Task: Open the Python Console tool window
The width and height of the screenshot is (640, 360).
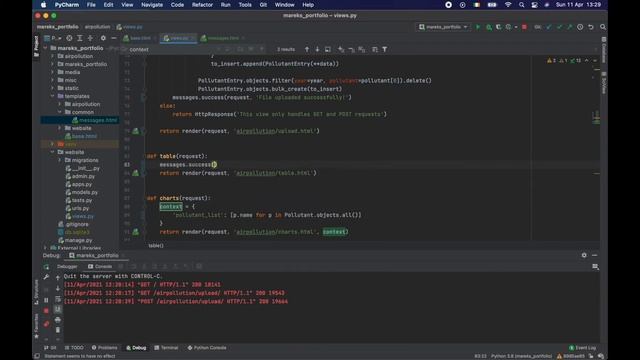Action: pos(207,348)
